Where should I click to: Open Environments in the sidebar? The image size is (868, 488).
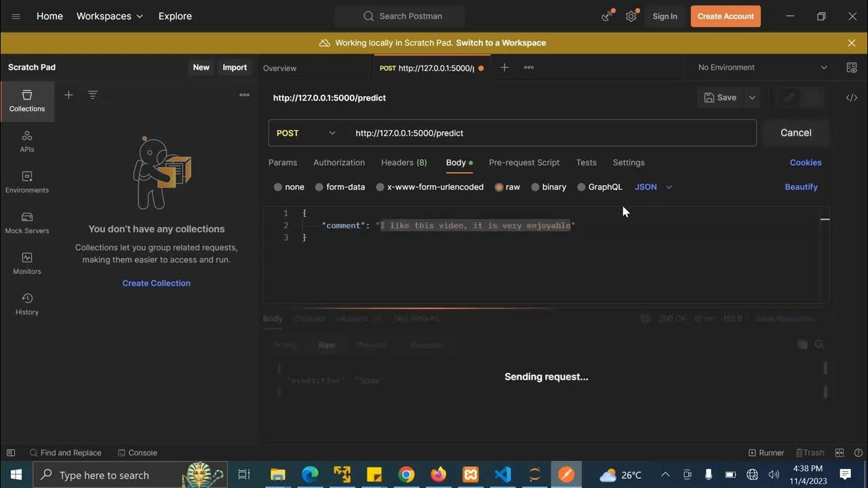point(27,182)
